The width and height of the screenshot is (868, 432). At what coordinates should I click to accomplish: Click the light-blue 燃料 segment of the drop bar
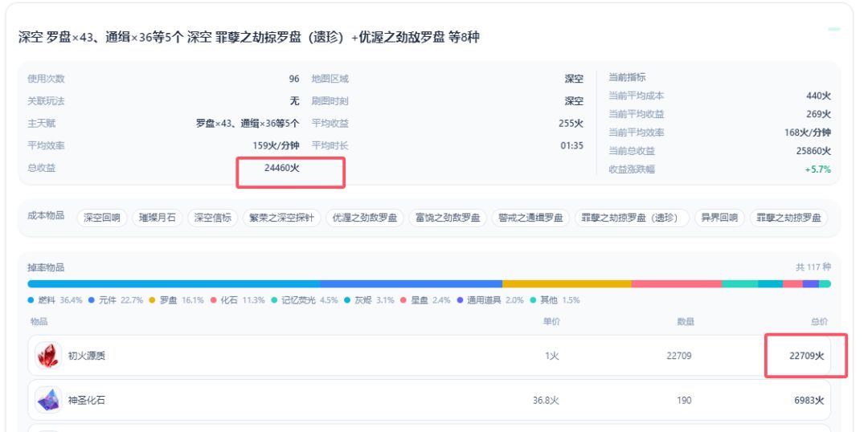(174, 283)
